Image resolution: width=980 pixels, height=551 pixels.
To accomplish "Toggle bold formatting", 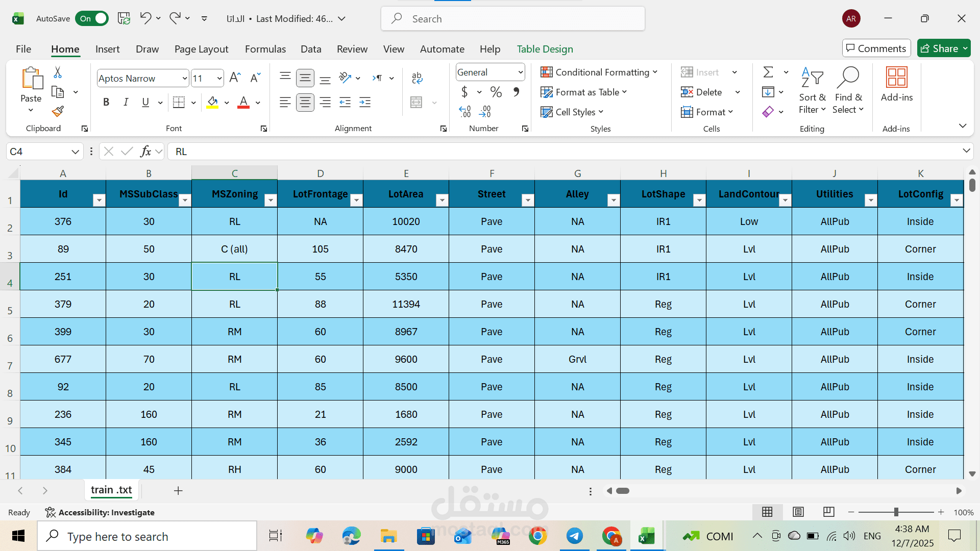I will point(106,102).
